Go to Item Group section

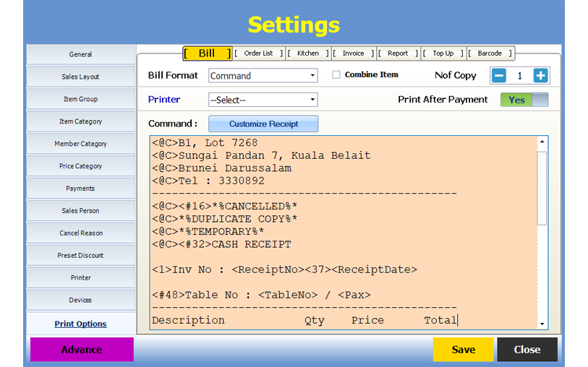tap(80, 99)
